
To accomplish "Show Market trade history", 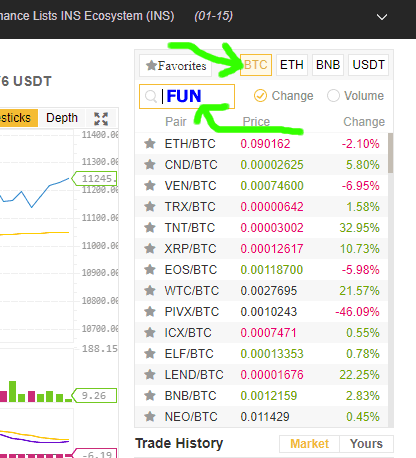I will [309, 444].
